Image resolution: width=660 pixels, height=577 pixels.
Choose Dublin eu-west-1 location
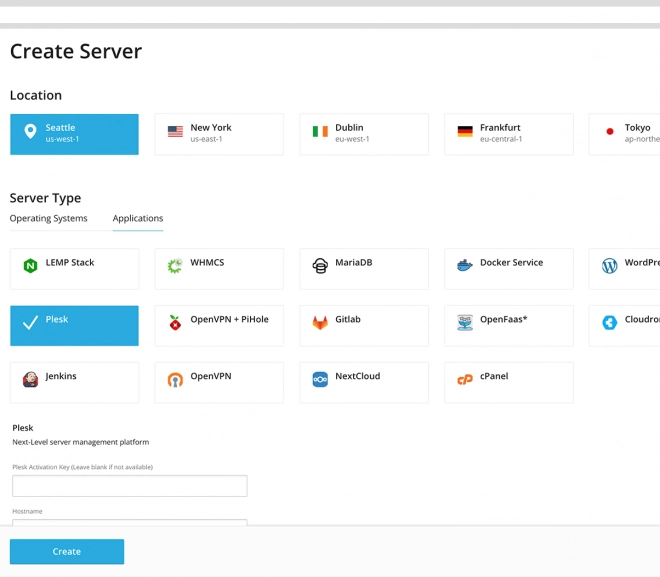coord(364,134)
